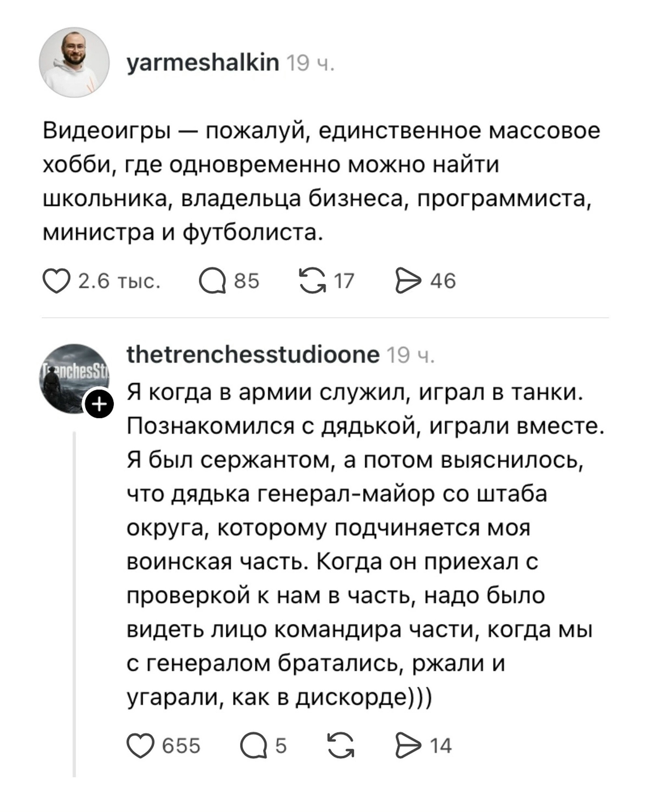Open the 85 comments count

247,281
